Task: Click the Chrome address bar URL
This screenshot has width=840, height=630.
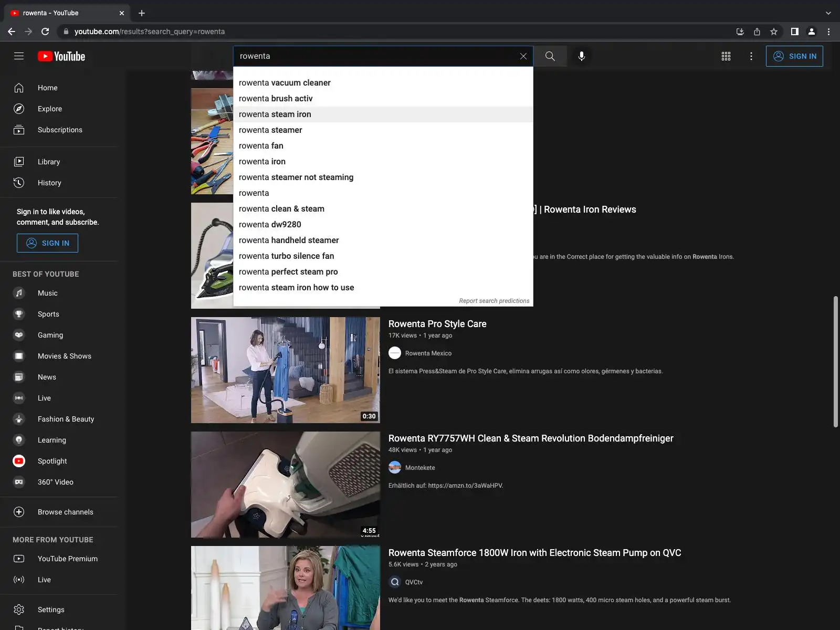Action: (150, 31)
